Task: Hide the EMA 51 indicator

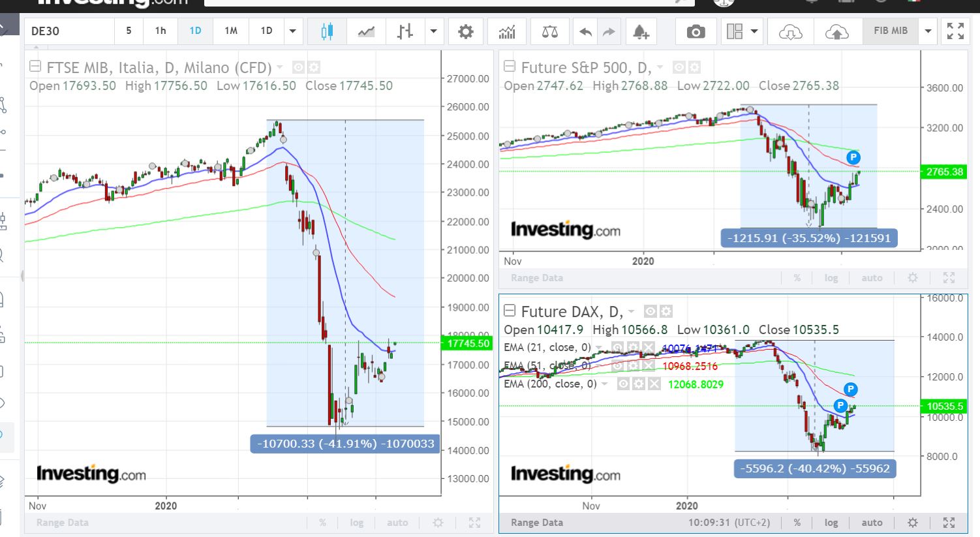Action: 617,366
